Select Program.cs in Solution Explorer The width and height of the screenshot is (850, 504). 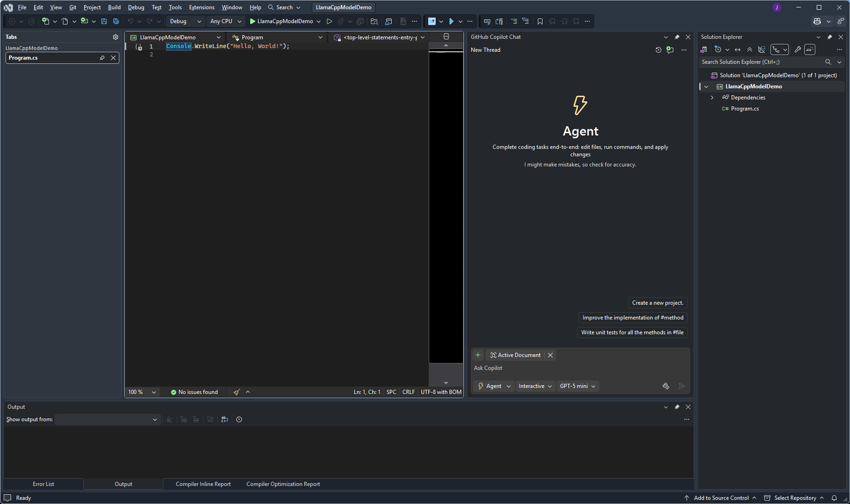(x=745, y=109)
